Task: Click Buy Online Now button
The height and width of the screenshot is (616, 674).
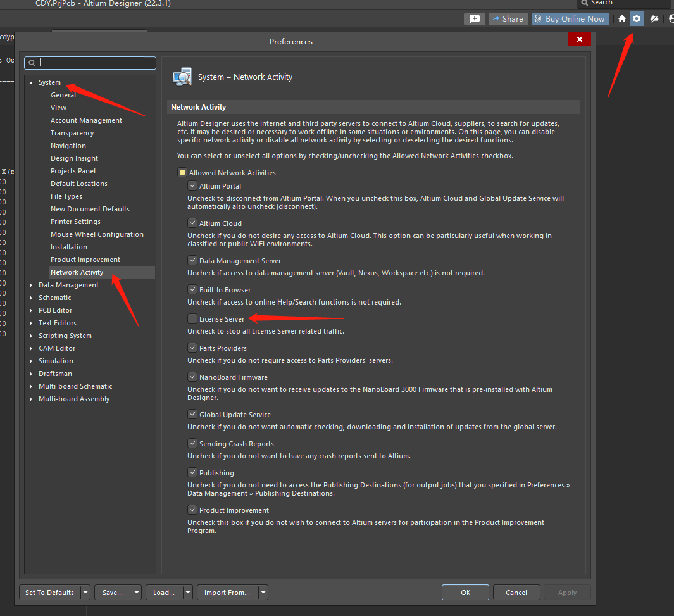Action: 570,19
